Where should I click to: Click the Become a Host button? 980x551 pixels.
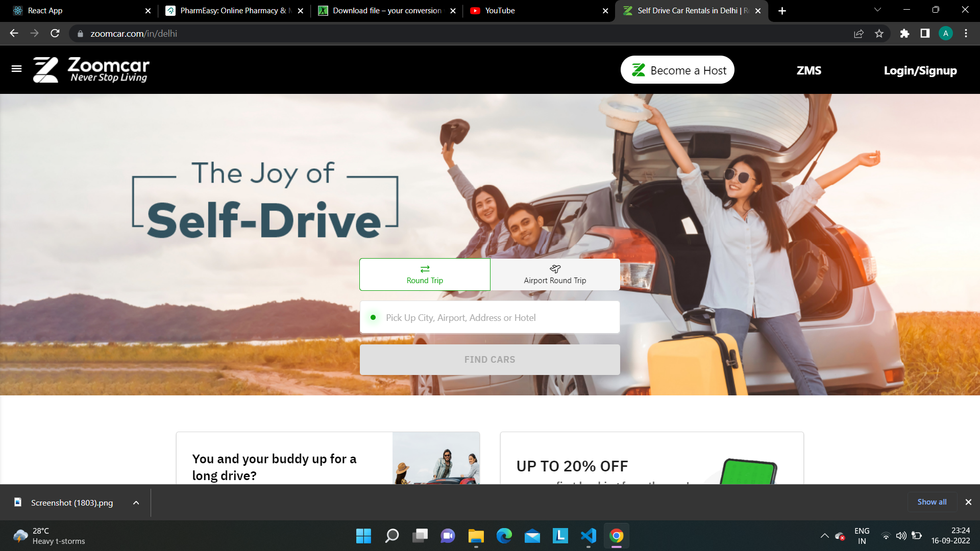677,69
